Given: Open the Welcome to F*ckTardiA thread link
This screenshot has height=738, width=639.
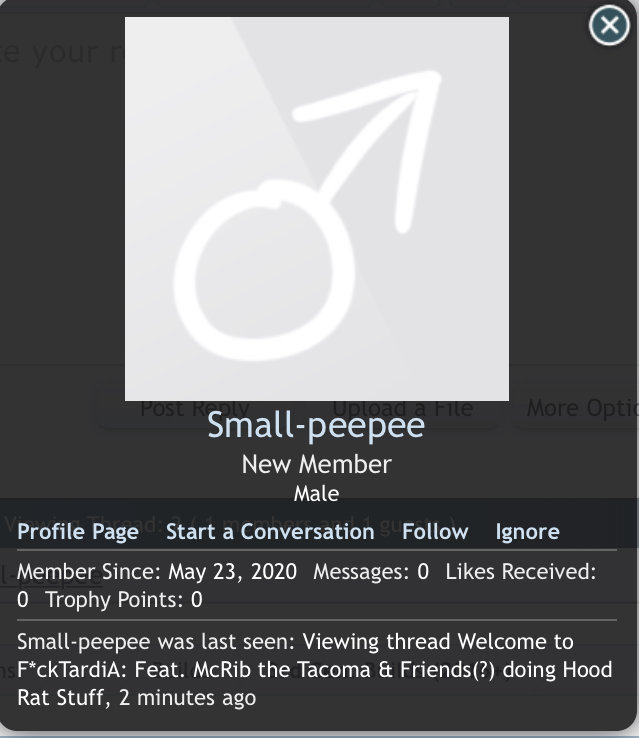Looking at the screenshot, I should [x=315, y=669].
